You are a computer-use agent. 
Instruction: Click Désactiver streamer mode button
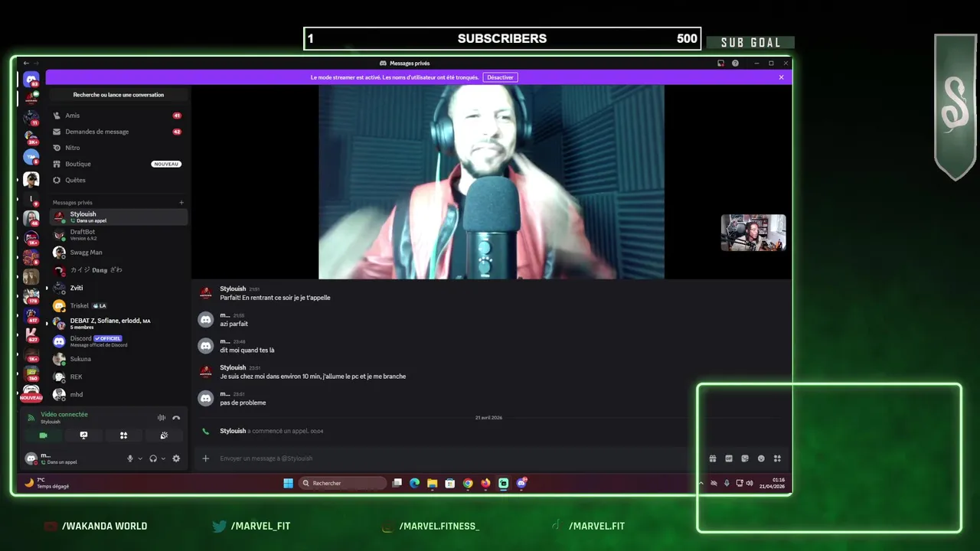pyautogui.click(x=500, y=77)
